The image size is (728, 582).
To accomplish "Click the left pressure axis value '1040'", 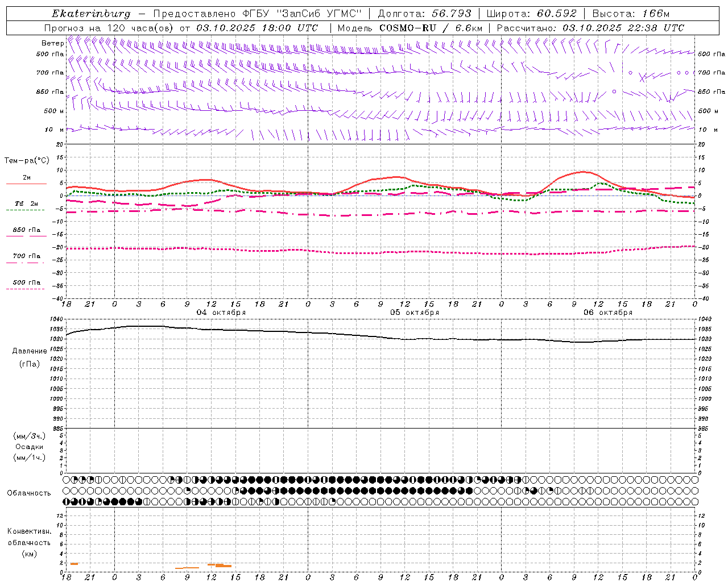I will (x=57, y=319).
